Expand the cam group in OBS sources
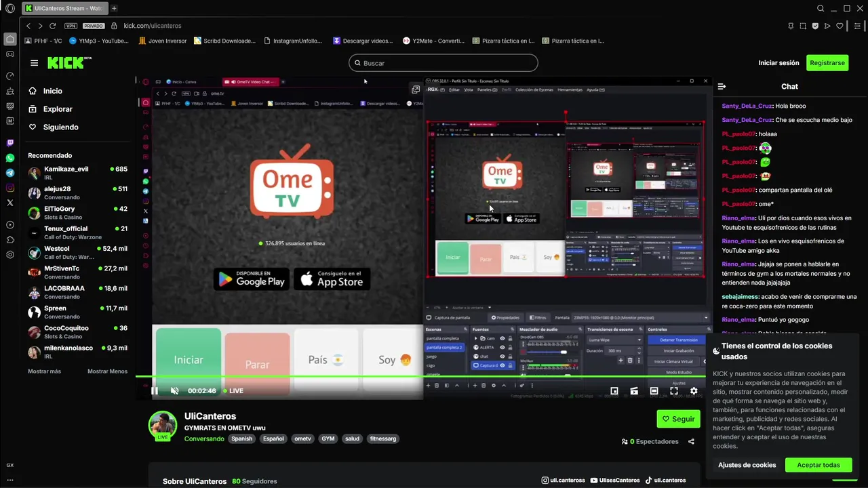This screenshot has height=488, width=868. tap(475, 338)
